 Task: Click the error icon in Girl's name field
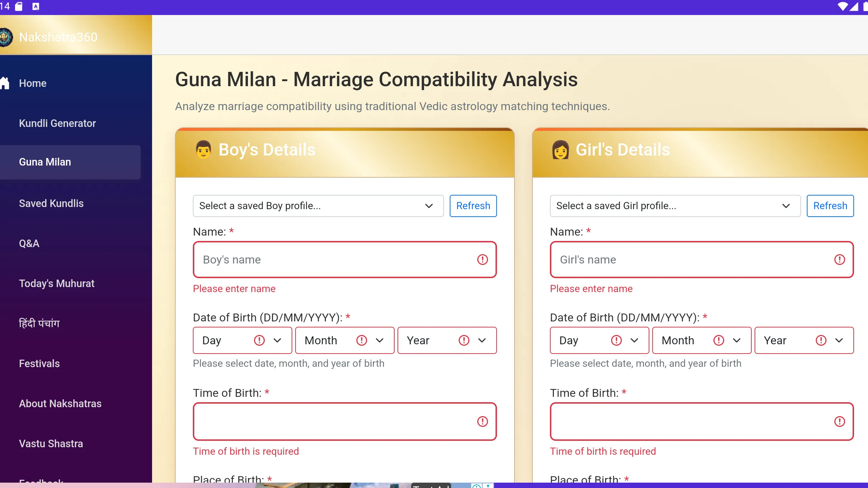840,260
